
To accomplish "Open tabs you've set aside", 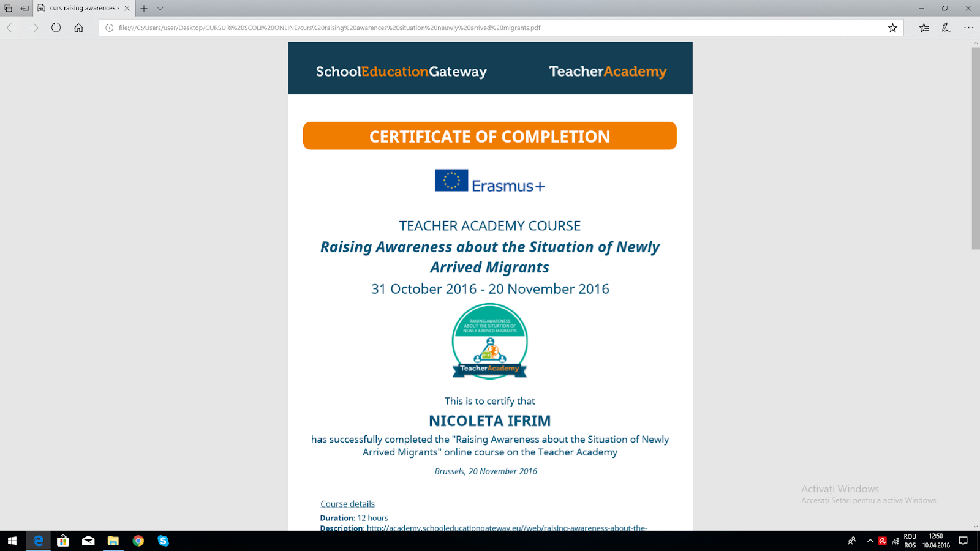I will [x=8, y=8].
